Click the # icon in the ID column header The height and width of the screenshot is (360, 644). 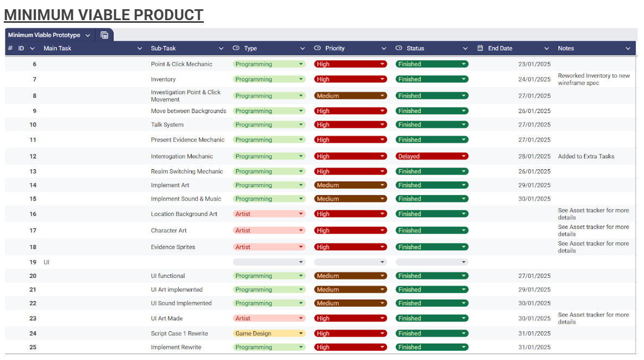(10, 48)
